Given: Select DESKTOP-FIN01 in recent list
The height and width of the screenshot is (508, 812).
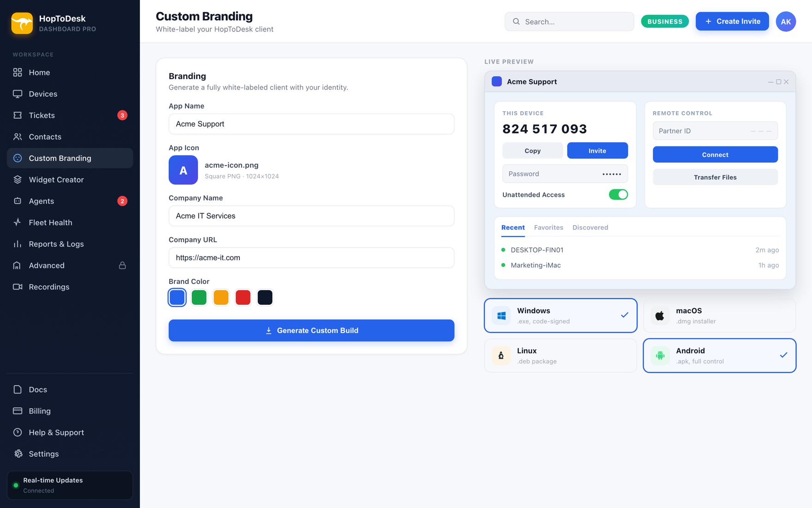Looking at the screenshot, I should (640, 250).
